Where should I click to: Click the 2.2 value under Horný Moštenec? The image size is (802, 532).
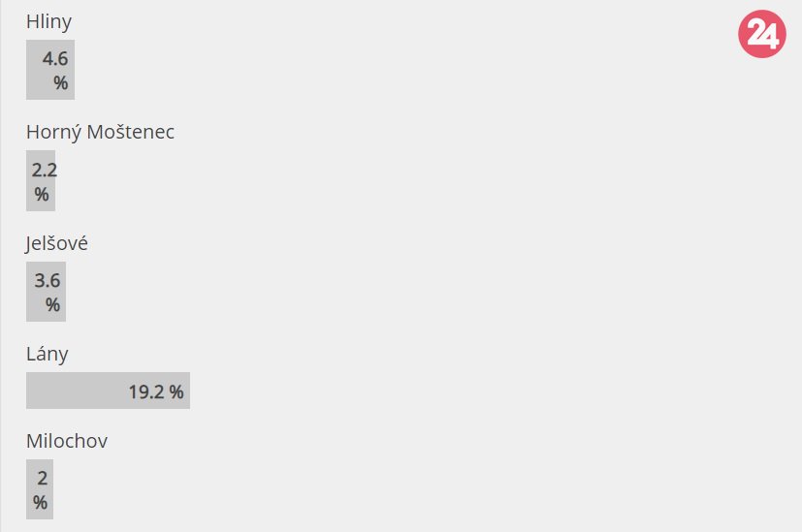pos(45,171)
